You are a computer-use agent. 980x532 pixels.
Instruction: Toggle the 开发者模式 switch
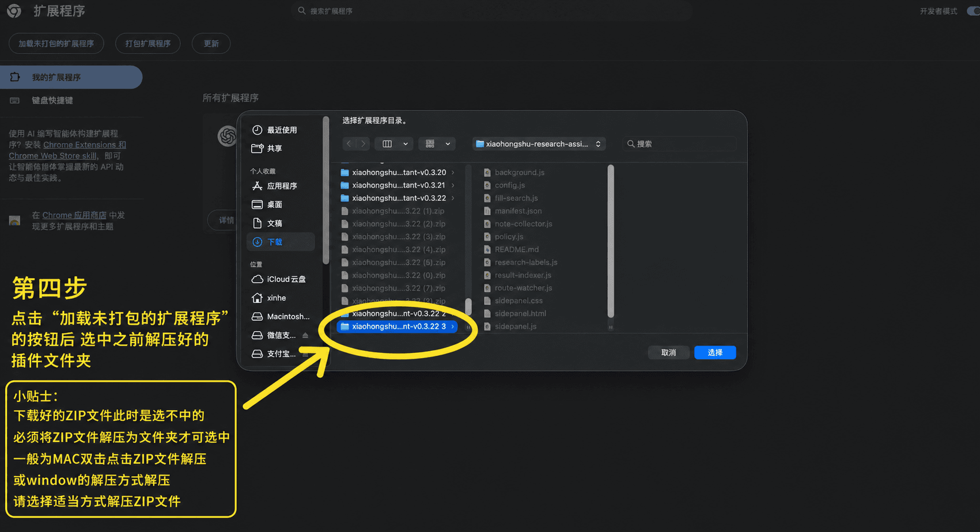coord(973,11)
